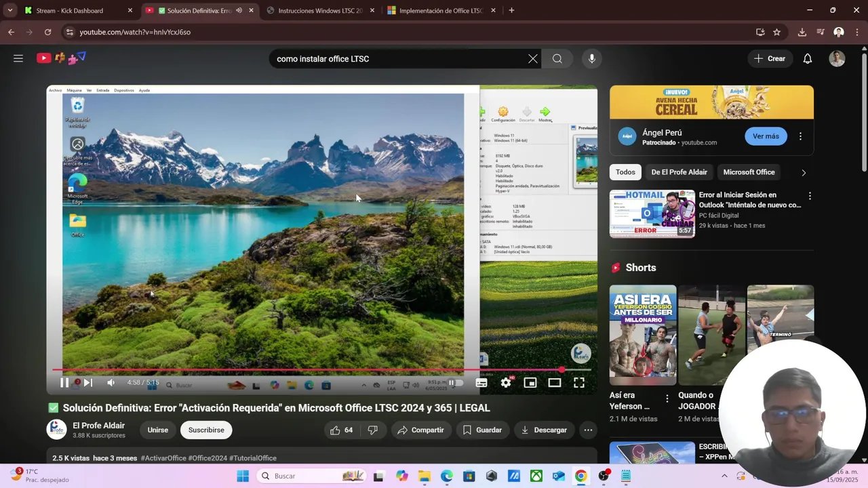Switch to Implementación de Office LTSC tab
Viewport: 868px width, 488px height.
coord(441,10)
